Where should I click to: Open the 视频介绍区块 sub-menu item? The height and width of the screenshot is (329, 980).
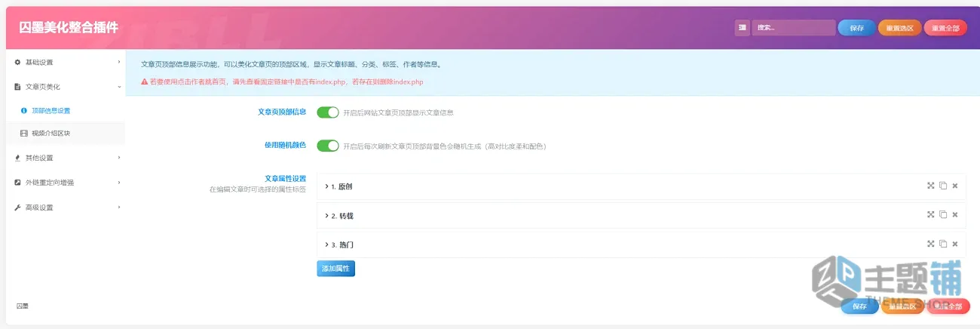(x=66, y=134)
